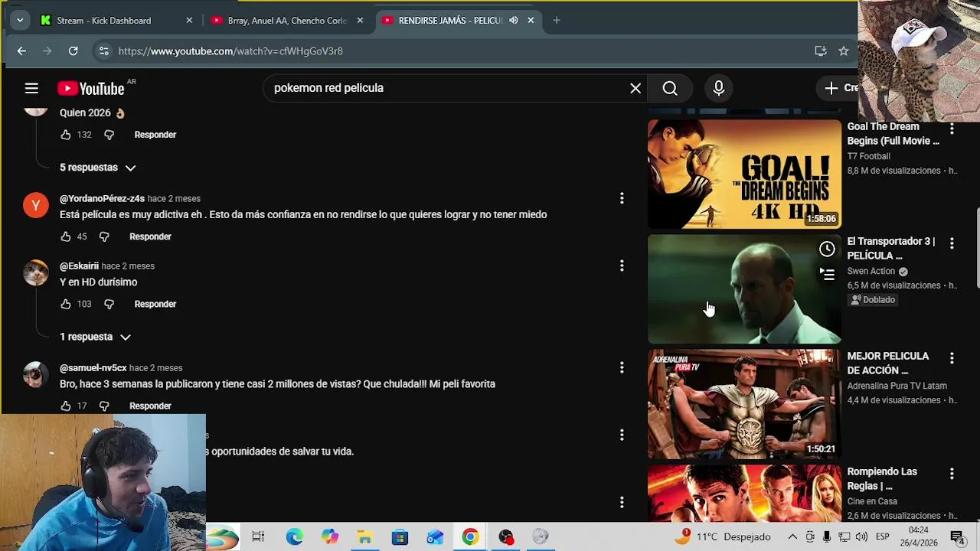This screenshot has width=980, height=551.
Task: Open a new browser tab
Action: 557,21
